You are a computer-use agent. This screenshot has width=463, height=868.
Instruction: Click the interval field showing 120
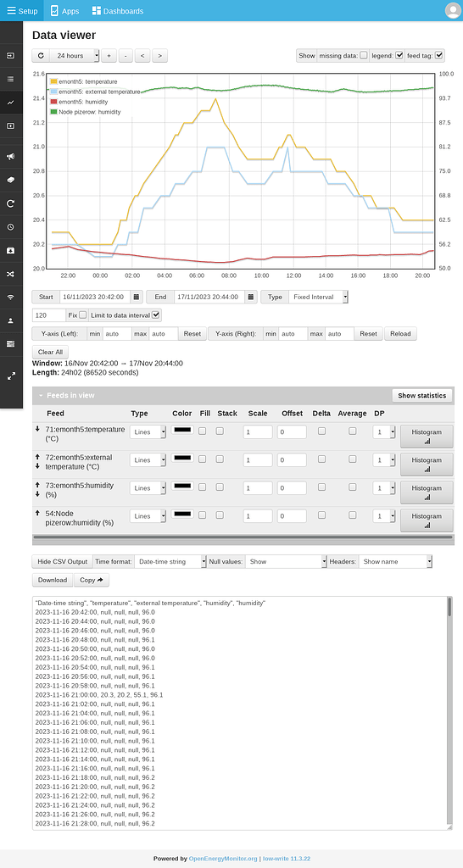point(48,315)
